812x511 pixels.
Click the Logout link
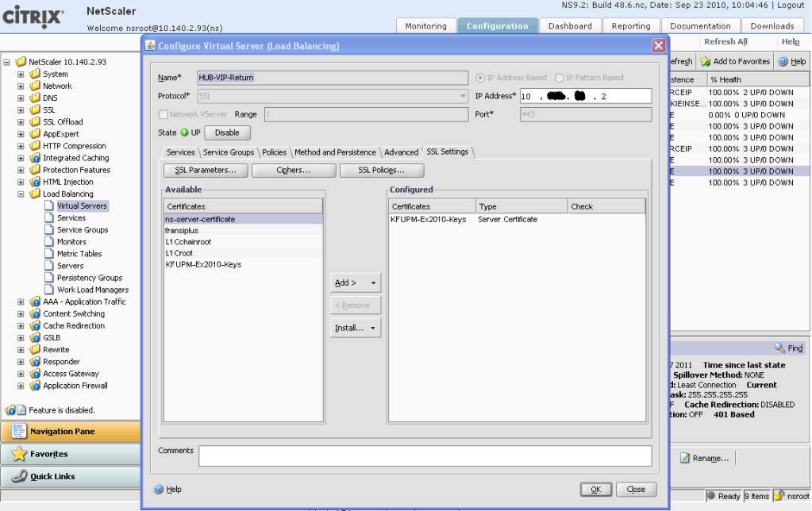[x=791, y=6]
